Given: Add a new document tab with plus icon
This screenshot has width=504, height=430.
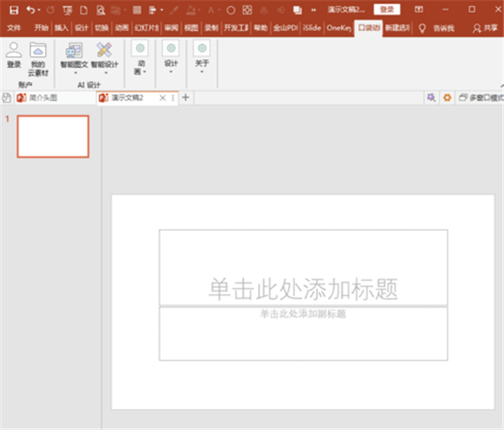Looking at the screenshot, I should click(x=186, y=98).
